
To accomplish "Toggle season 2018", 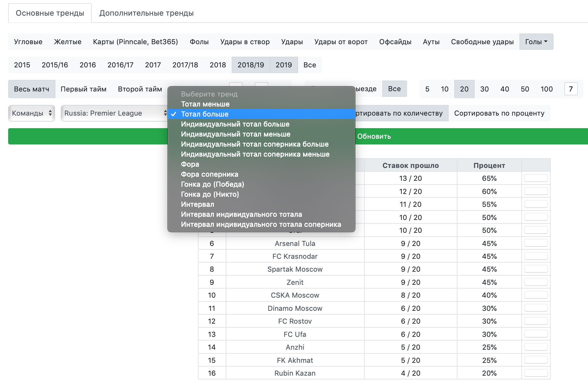I will click(x=218, y=65).
